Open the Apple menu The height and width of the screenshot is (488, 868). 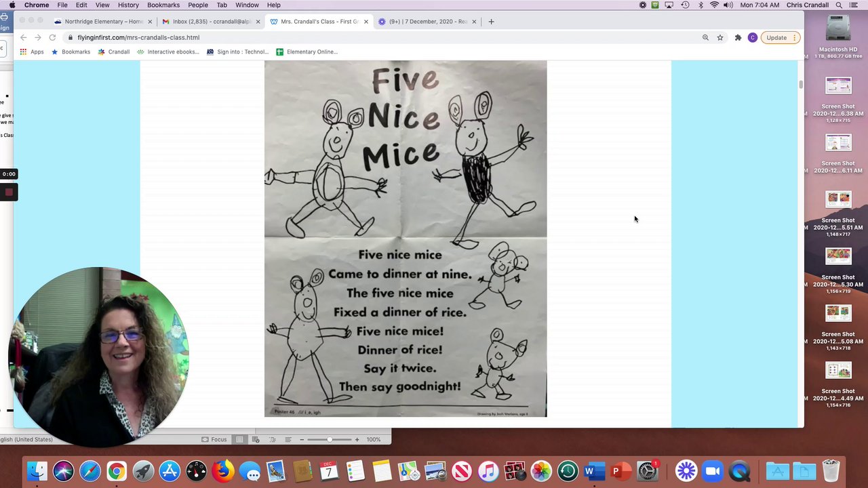[12, 5]
